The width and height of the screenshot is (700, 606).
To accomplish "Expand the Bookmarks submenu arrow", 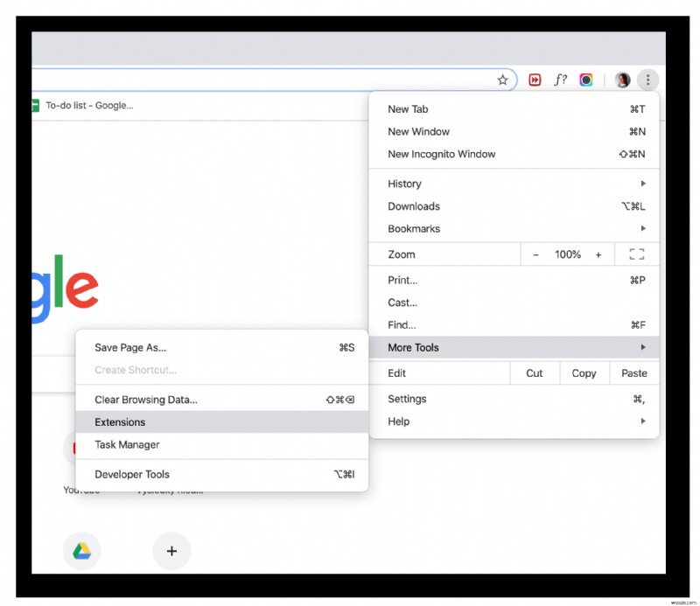I will (x=643, y=228).
